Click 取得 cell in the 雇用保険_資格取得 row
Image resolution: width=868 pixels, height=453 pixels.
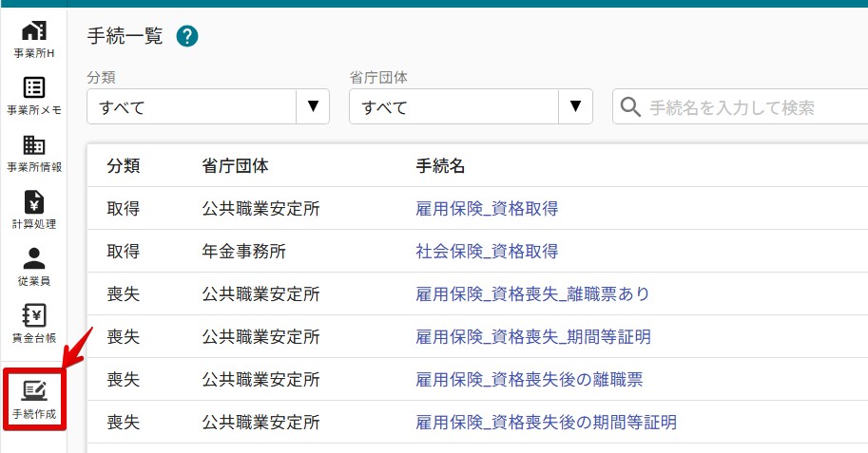(x=124, y=209)
